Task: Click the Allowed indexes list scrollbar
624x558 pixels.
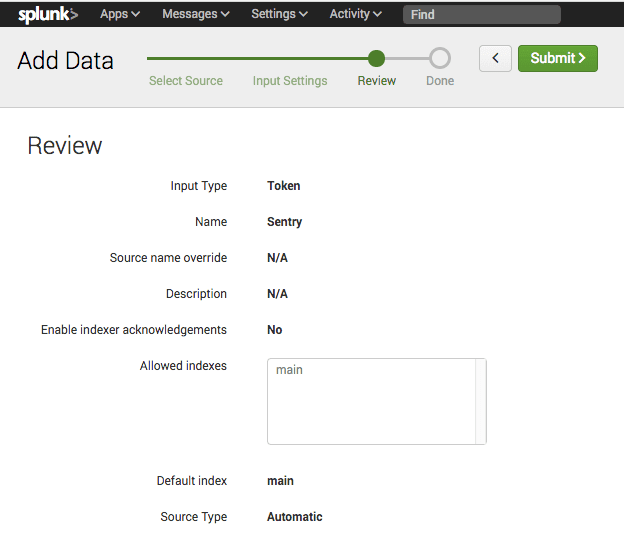Action: coord(481,401)
